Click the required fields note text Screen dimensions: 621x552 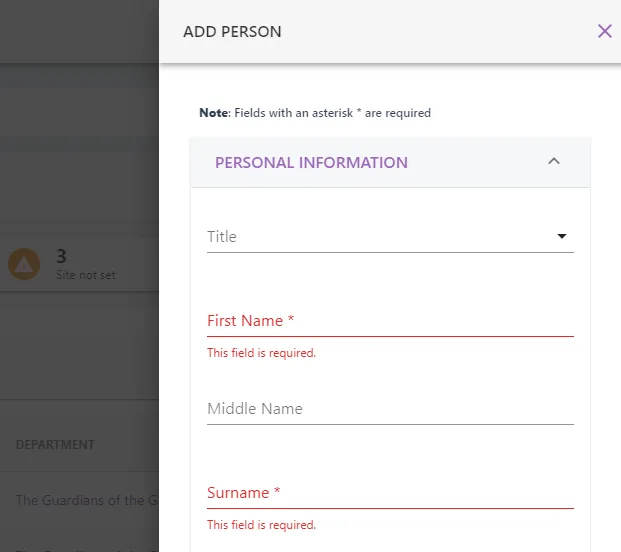coord(315,113)
